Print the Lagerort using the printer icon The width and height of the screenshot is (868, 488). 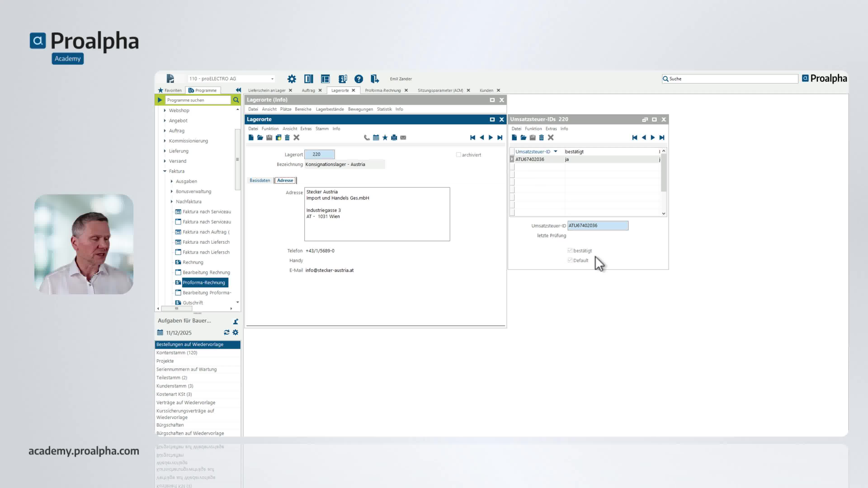(x=394, y=137)
